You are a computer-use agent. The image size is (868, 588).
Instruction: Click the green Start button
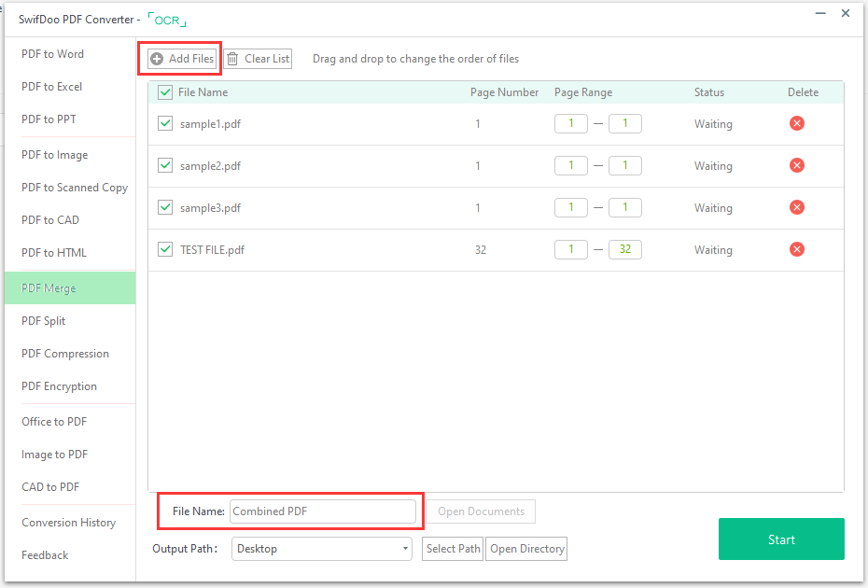point(781,539)
